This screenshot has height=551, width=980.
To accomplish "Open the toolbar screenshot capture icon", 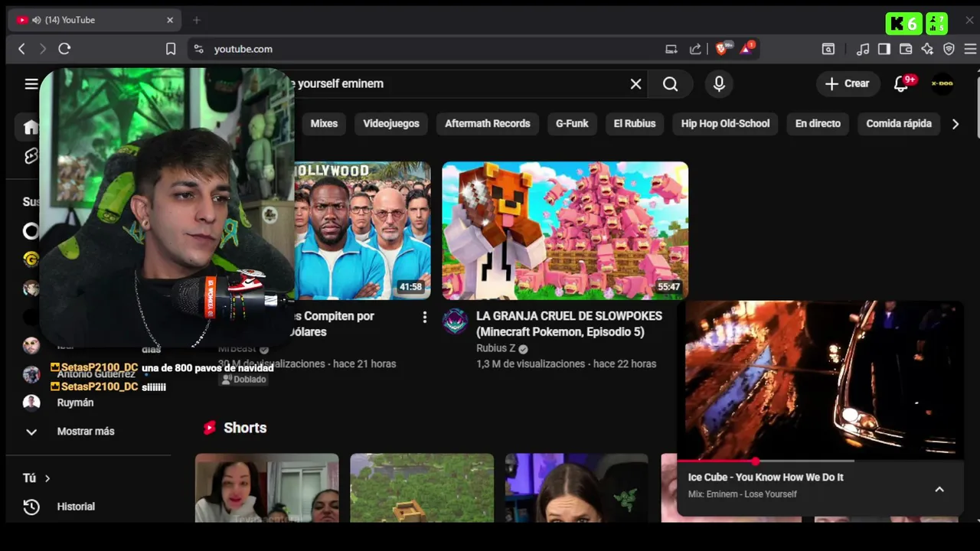I will click(x=828, y=49).
